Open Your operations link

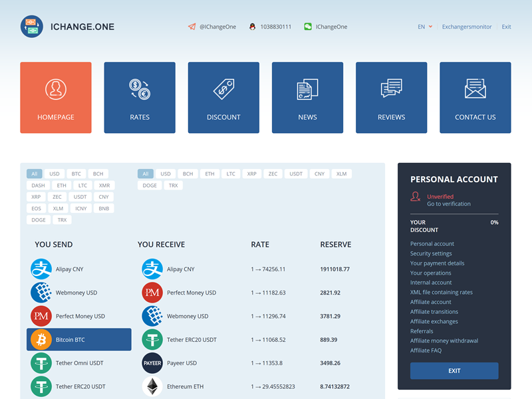(430, 273)
